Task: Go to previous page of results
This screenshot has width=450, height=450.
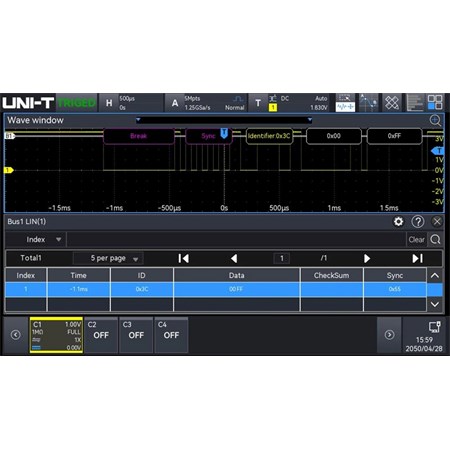Action: pyautogui.click(x=234, y=258)
